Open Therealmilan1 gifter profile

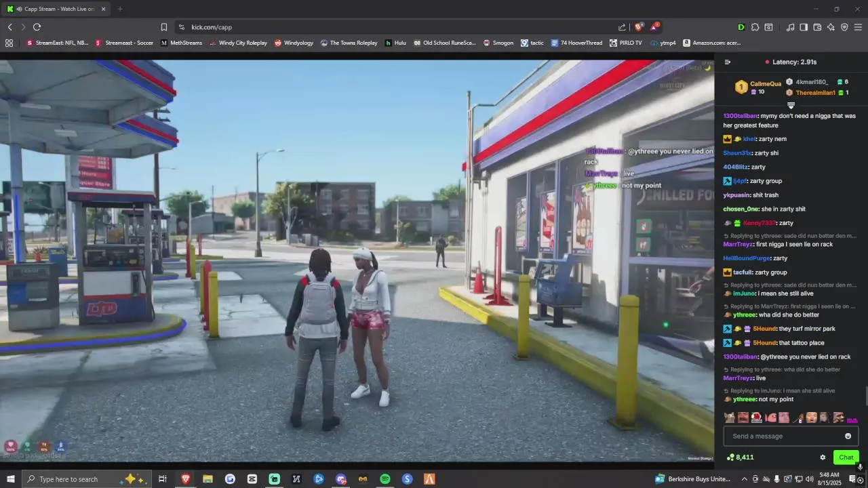pyautogui.click(x=816, y=93)
